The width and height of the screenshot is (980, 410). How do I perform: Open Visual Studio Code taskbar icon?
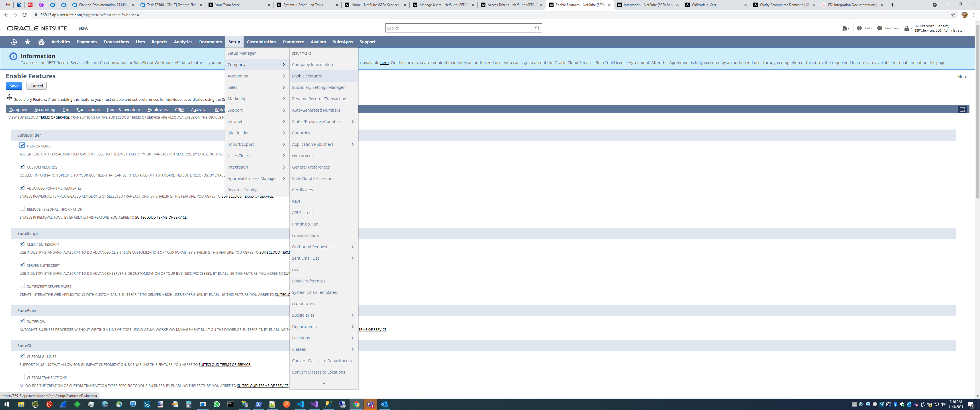301,404
